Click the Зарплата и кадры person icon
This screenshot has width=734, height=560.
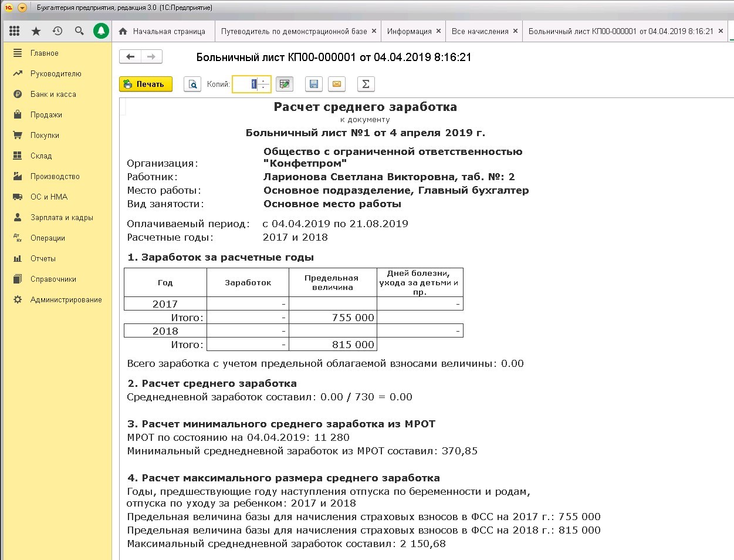click(x=18, y=217)
